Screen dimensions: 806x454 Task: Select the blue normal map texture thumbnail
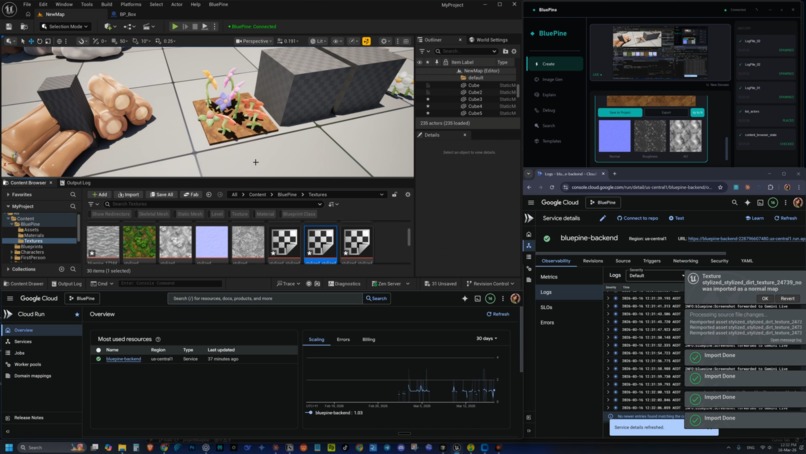212,242
